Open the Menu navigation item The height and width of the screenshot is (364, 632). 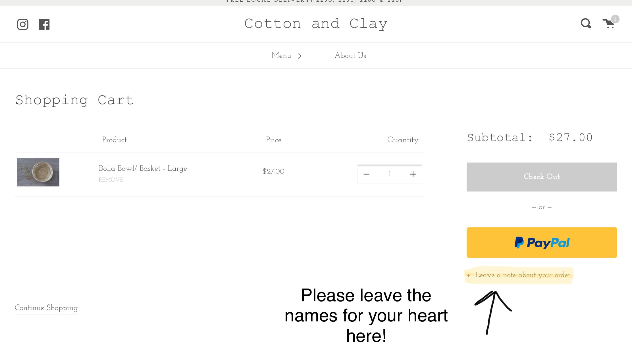click(x=281, y=56)
